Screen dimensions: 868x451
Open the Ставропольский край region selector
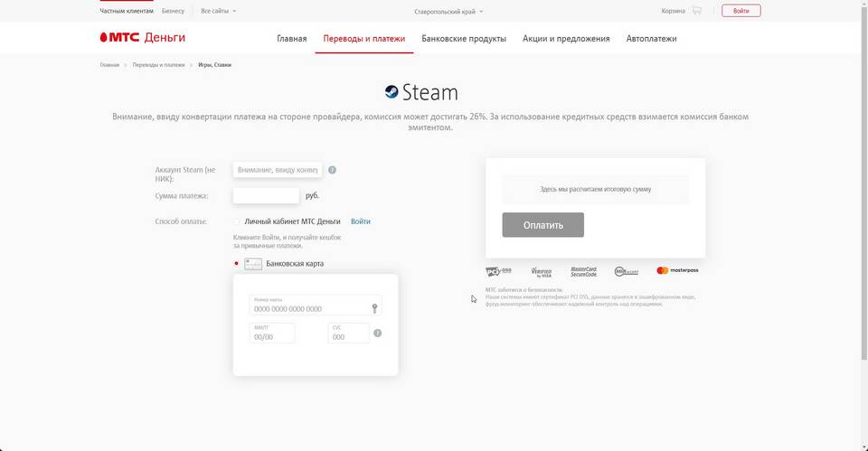point(448,12)
